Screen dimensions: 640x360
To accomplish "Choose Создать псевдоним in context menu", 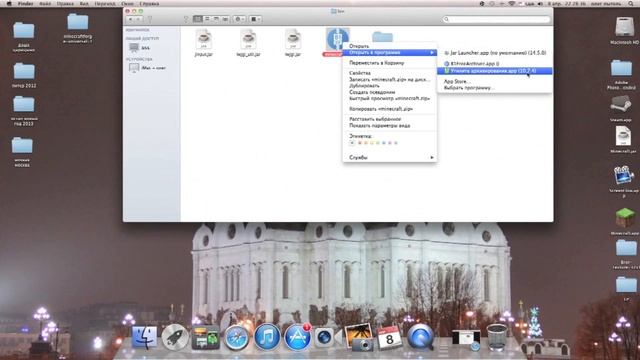I will click(390, 92).
